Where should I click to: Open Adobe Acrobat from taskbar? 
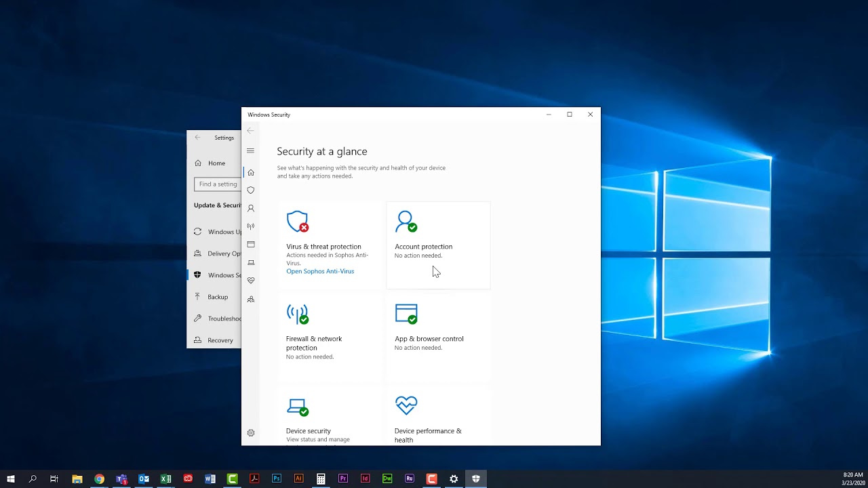tap(254, 479)
